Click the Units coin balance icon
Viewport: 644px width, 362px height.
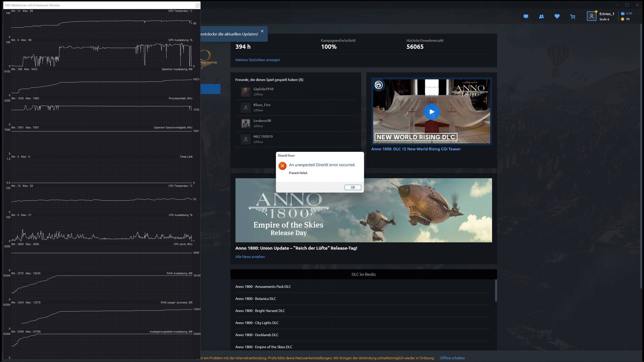click(x=623, y=19)
